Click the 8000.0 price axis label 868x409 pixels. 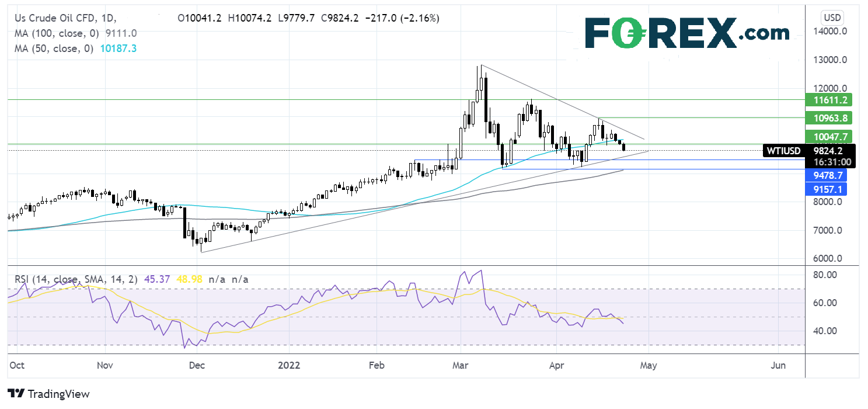pyautogui.click(x=827, y=202)
